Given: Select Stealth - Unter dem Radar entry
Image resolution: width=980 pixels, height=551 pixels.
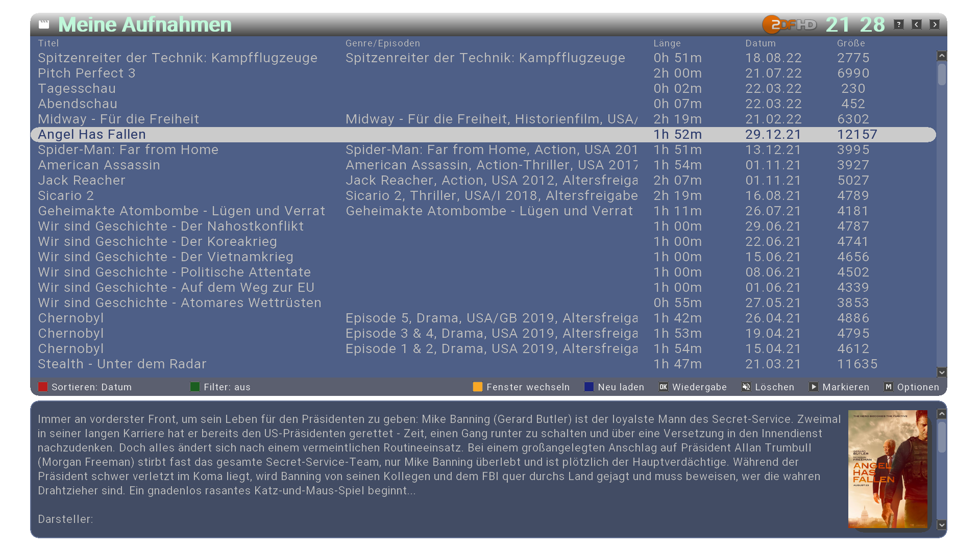Looking at the screenshot, I should 122,364.
